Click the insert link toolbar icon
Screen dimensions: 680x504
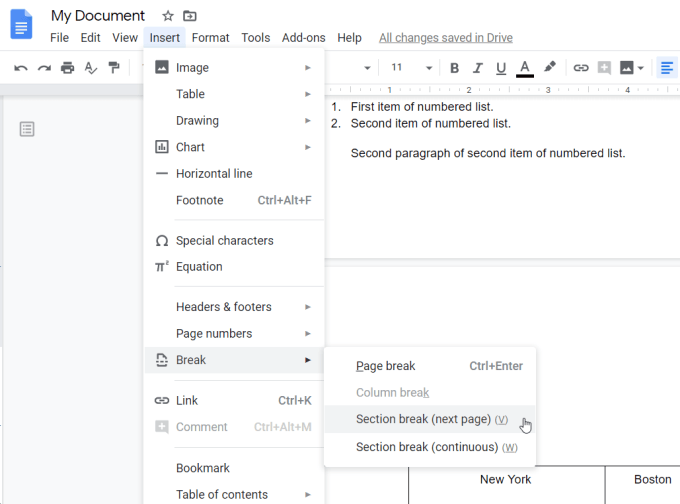pos(580,68)
